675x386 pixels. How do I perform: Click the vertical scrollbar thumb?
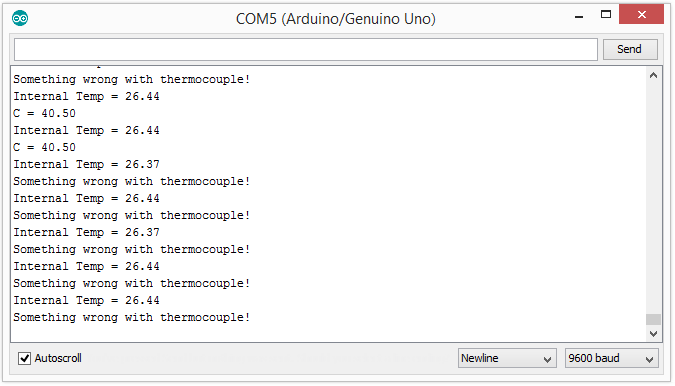653,319
